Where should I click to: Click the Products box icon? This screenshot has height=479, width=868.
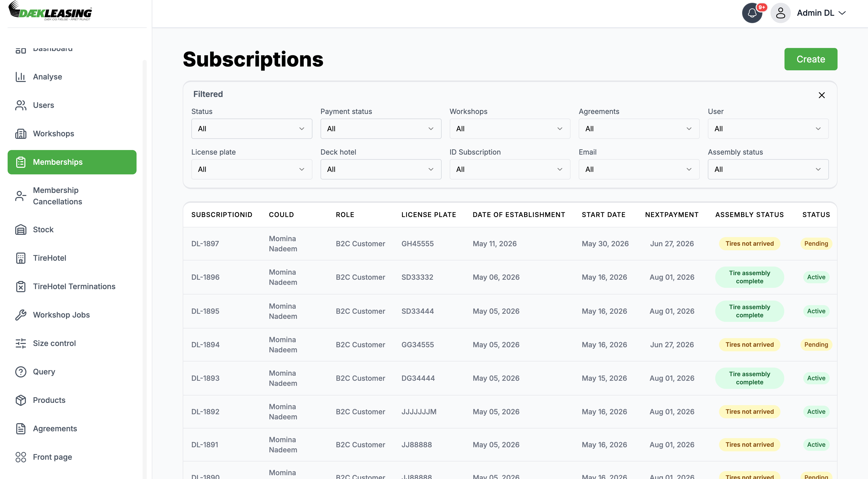pyautogui.click(x=21, y=400)
